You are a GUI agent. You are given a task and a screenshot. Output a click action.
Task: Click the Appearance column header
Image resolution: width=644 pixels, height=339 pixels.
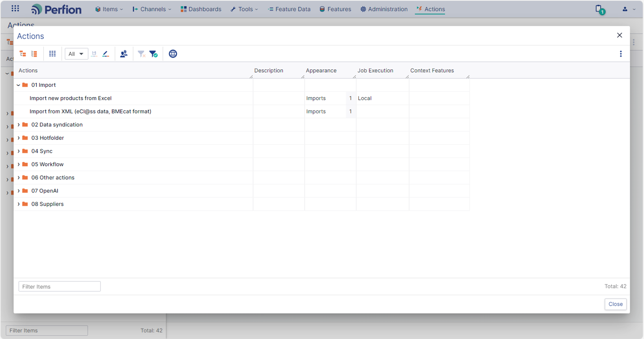(330, 70)
